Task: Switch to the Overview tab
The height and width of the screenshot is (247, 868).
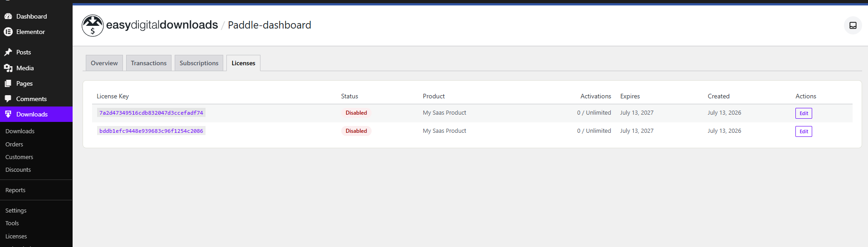Action: pyautogui.click(x=104, y=63)
